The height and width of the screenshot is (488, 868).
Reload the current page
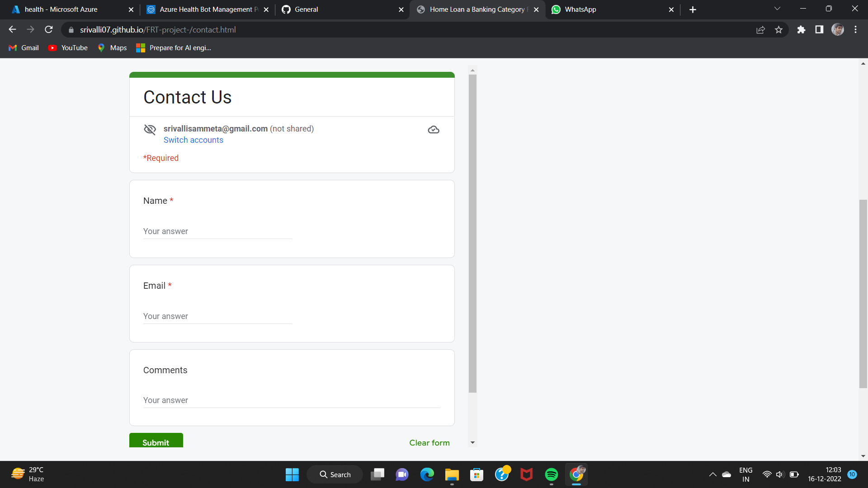point(48,29)
